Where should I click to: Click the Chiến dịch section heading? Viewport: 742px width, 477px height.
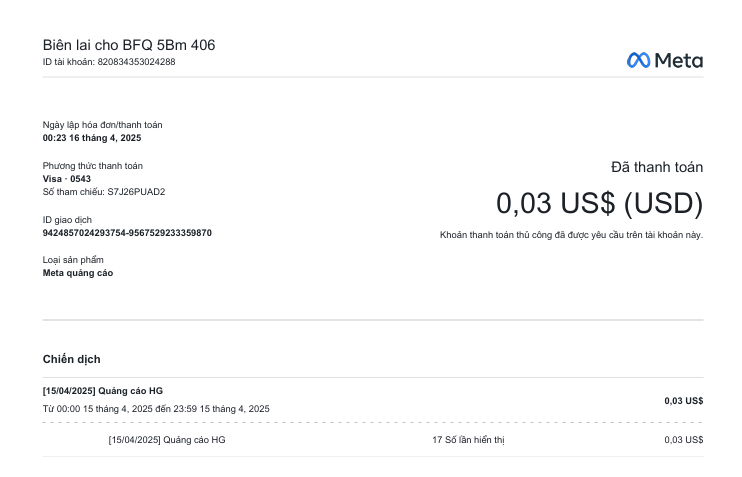(71, 359)
